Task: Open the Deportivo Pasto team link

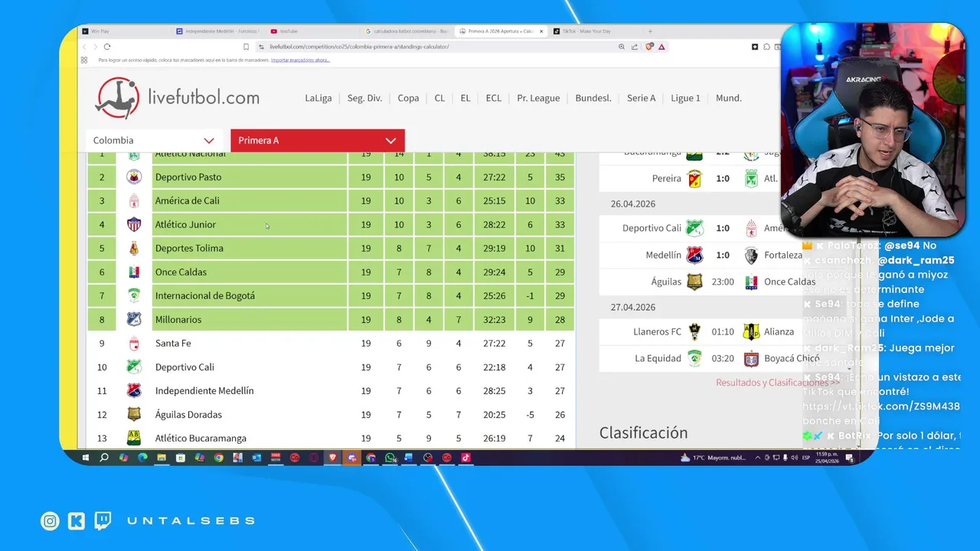Action: 188,177
